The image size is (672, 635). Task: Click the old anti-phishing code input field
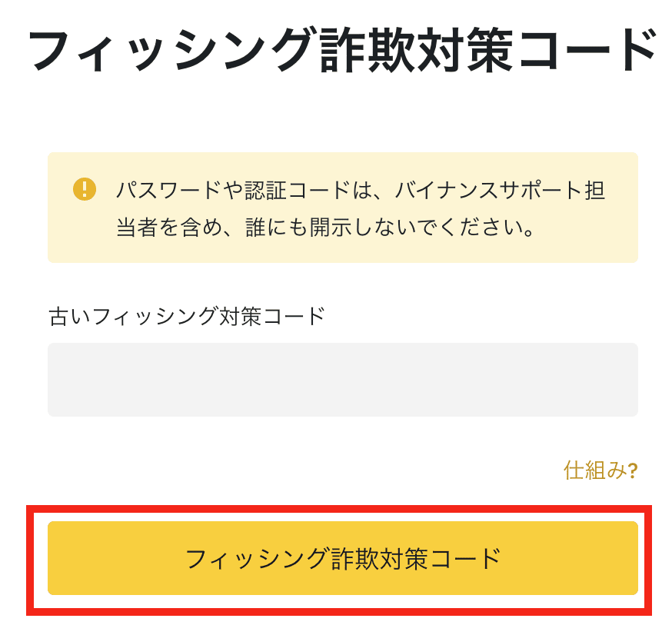[x=343, y=379]
